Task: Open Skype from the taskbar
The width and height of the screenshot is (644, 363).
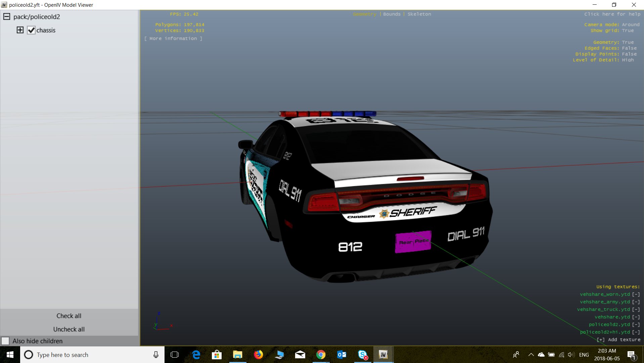Action: (363, 355)
